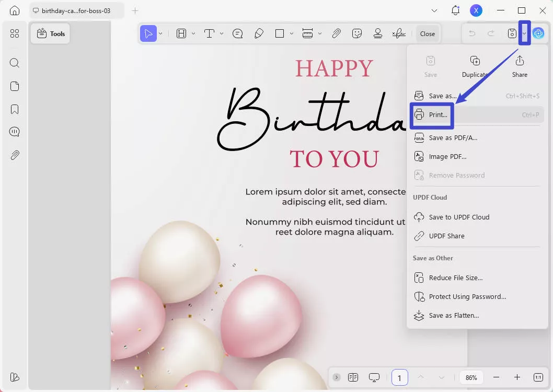Open the Pages panel icon in sidebar
The width and height of the screenshot is (553, 392).
[15, 86]
